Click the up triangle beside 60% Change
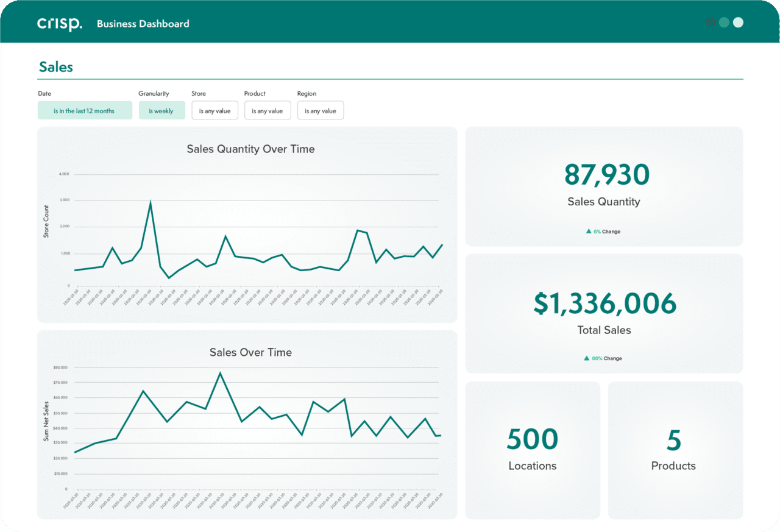The height and width of the screenshot is (532, 780). pyautogui.click(x=587, y=358)
